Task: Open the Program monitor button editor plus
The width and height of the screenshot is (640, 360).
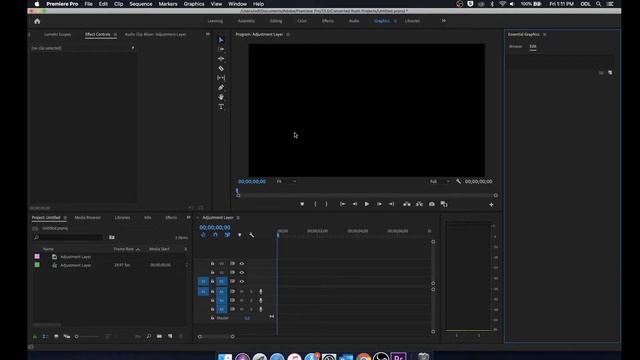Action: point(491,204)
